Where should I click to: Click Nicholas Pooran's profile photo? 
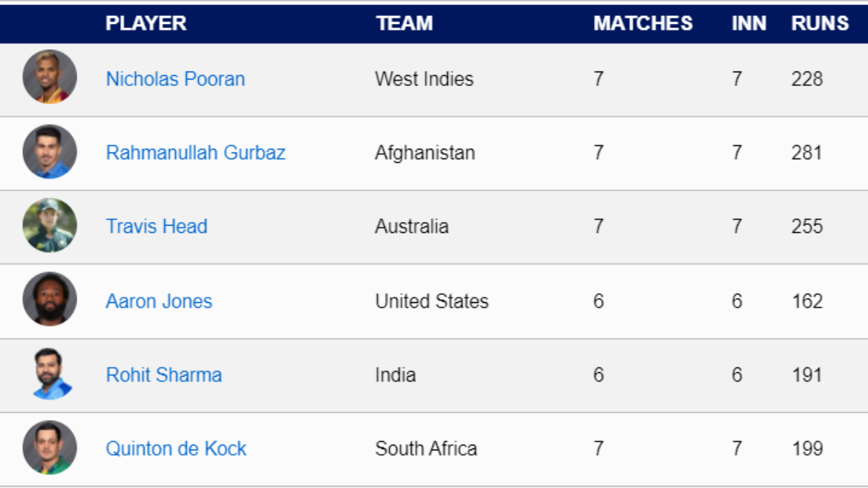click(49, 77)
